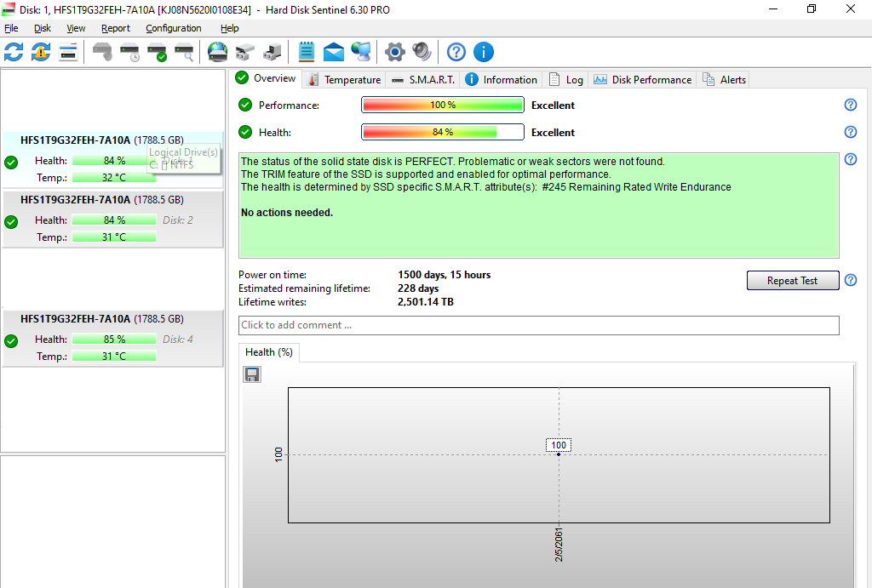The width and height of the screenshot is (872, 588).
Task: Click help icon next to Performance bar
Action: [850, 105]
